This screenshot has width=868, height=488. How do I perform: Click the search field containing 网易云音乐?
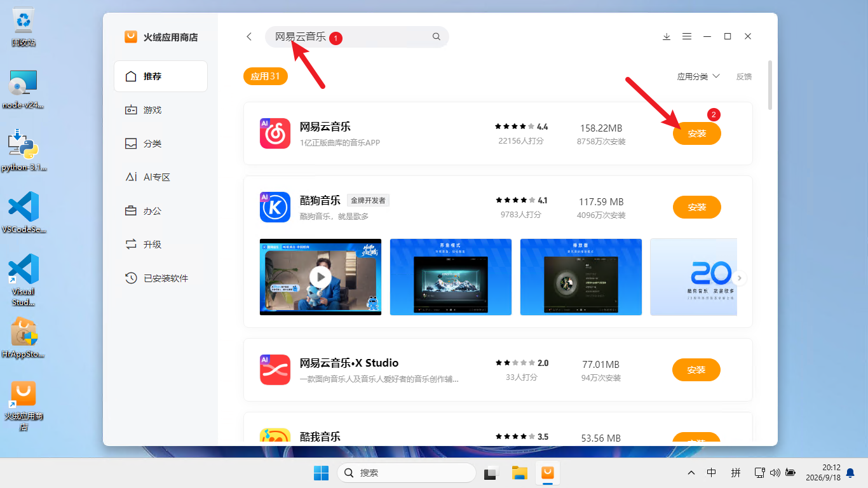click(x=356, y=37)
